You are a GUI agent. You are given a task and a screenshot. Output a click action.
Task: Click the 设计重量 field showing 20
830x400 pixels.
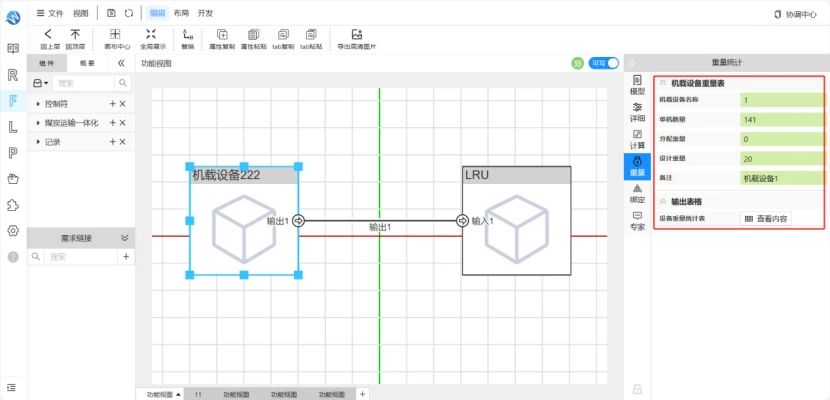tap(782, 159)
